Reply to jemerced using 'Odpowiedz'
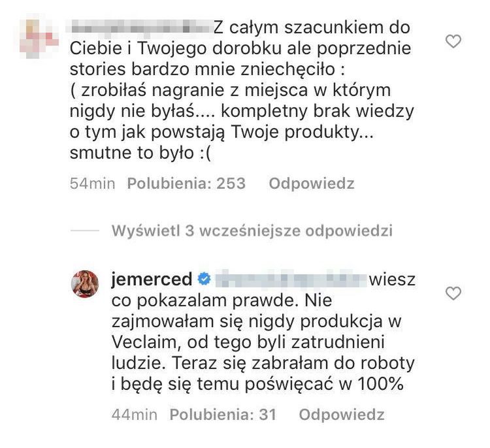Image resolution: width=490 pixels, height=448 pixels. (x=342, y=414)
